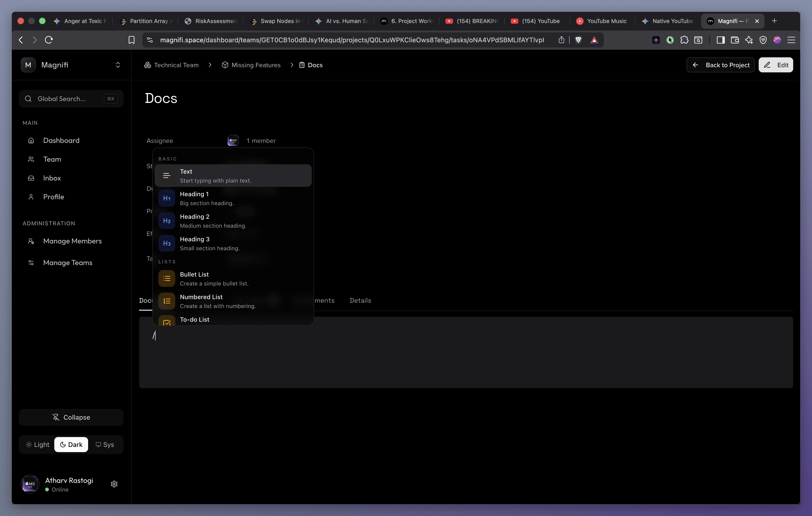Open the Brave wallet icon
This screenshot has height=516, width=812.
(x=735, y=40)
